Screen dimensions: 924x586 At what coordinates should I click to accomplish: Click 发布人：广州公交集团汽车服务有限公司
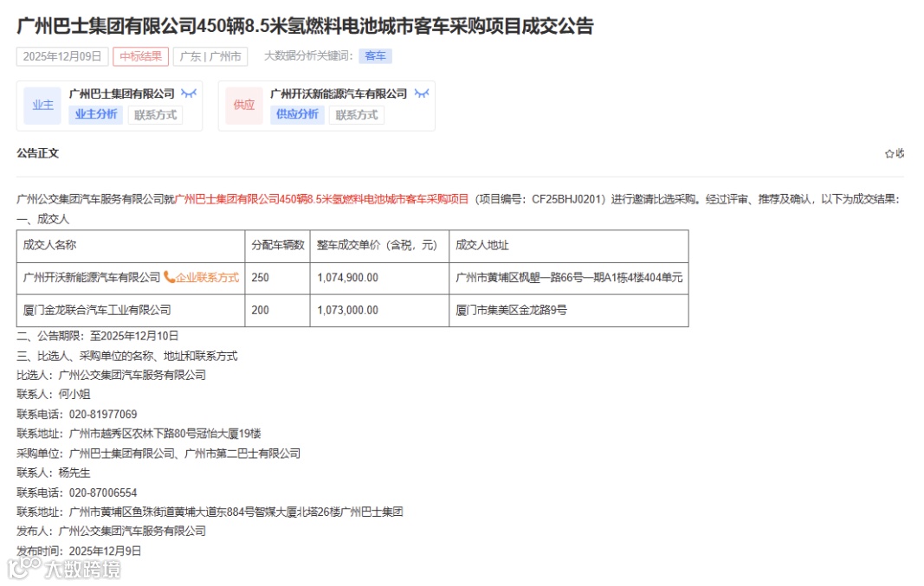pyautogui.click(x=112, y=531)
